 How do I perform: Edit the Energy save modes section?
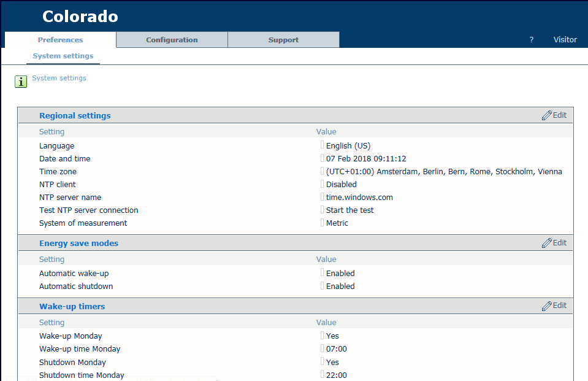pos(554,243)
